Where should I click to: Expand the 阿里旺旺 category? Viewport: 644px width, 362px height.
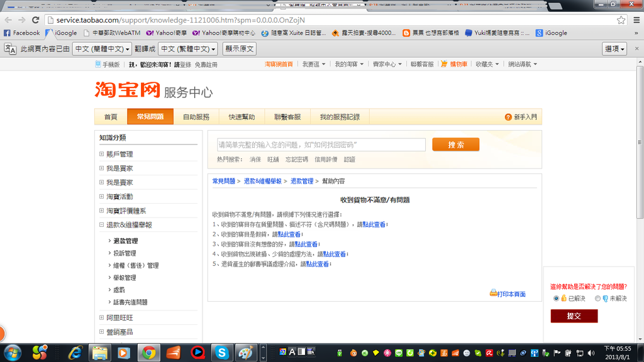101,317
